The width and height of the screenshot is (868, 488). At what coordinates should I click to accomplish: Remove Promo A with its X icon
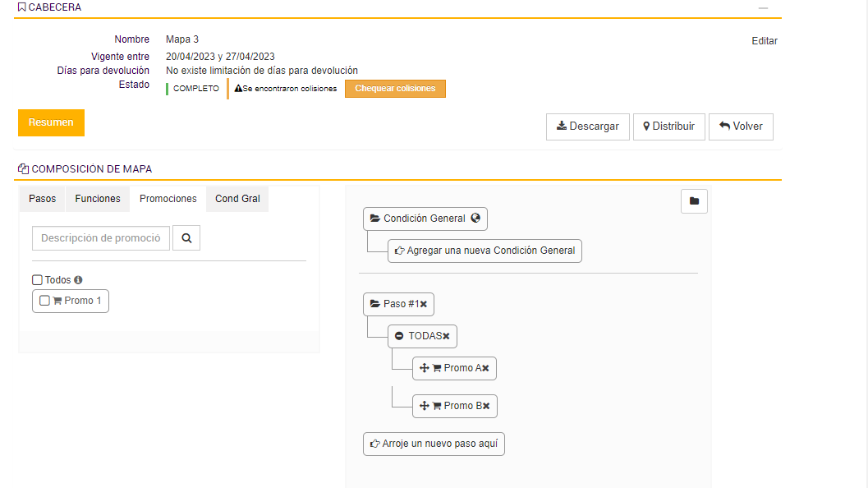[485, 369]
